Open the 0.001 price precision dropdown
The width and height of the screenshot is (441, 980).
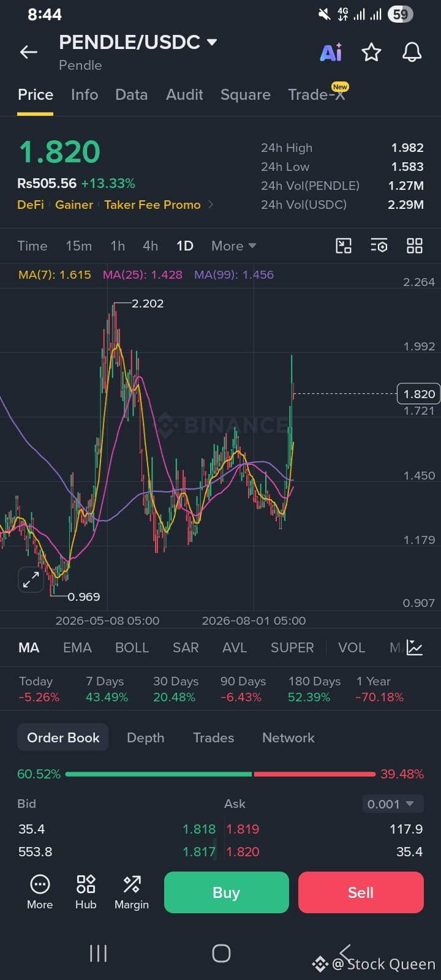(391, 804)
